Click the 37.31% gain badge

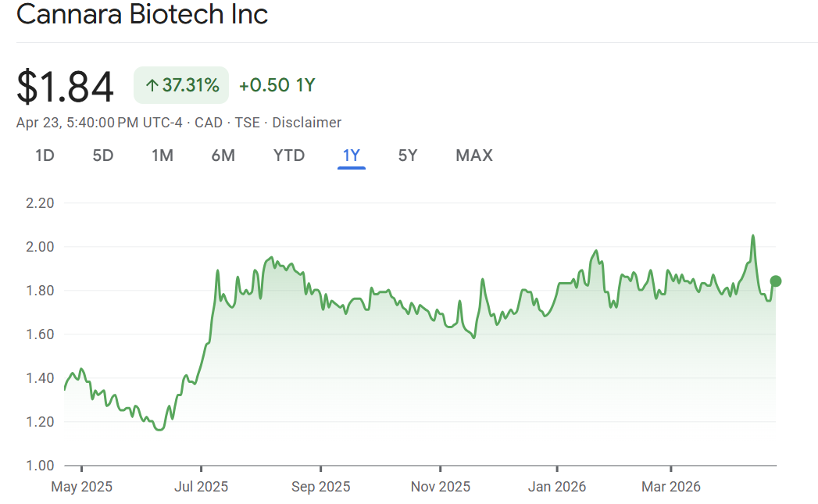click(x=181, y=85)
